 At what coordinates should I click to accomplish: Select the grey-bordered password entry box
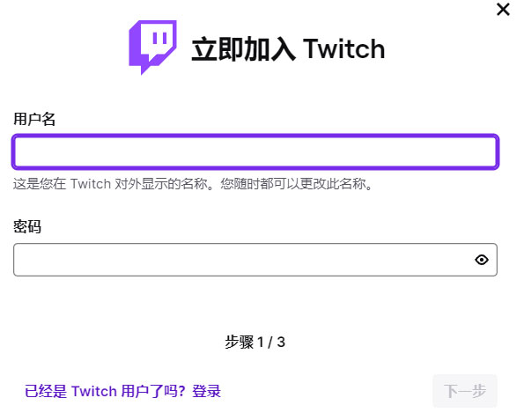[x=255, y=260]
